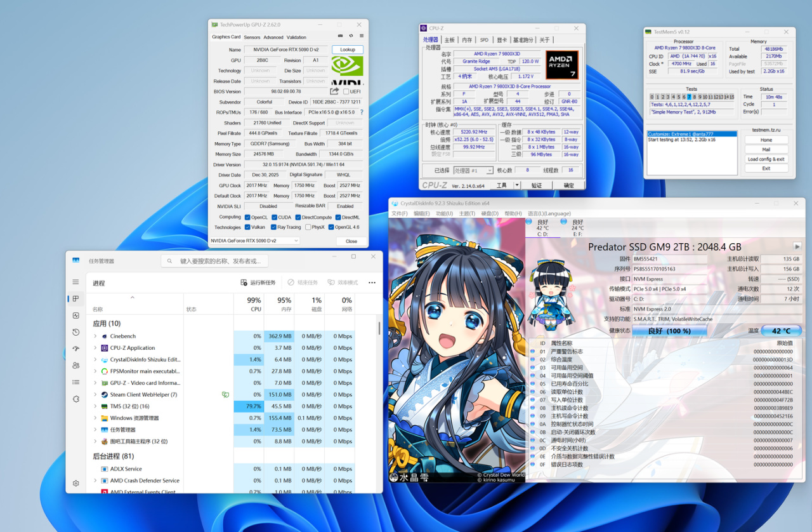This screenshot has width=812, height=532.
Task: Open App history icon in Task Manager sidebar
Action: [76, 332]
